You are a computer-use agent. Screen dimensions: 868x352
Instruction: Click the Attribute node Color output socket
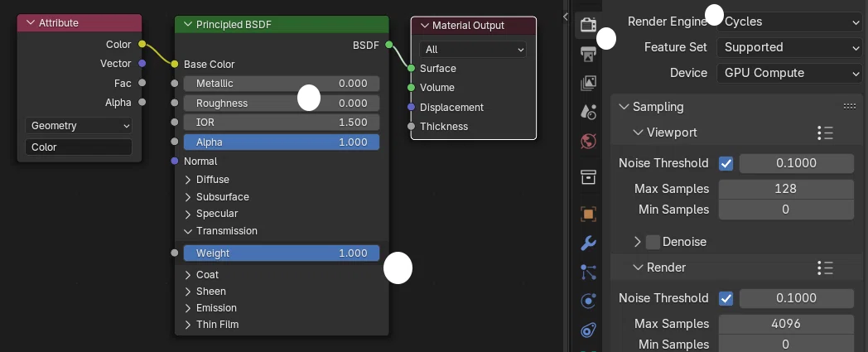(142, 44)
